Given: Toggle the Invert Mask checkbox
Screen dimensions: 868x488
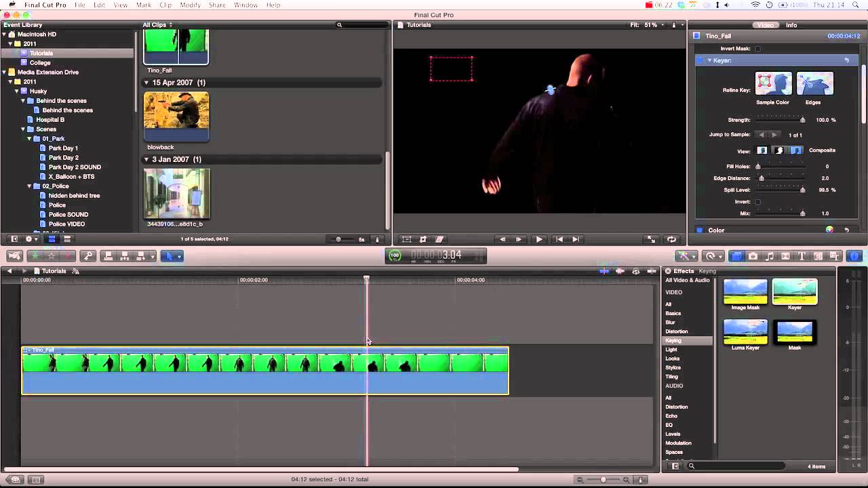Looking at the screenshot, I should [x=757, y=49].
